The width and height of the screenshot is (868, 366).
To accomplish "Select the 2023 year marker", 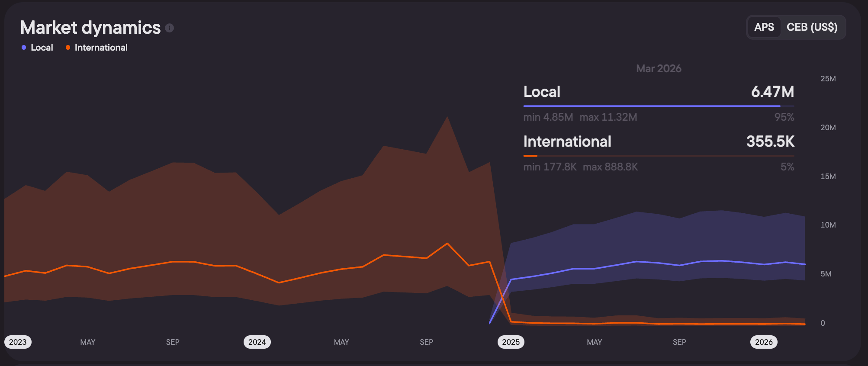I will click(18, 342).
